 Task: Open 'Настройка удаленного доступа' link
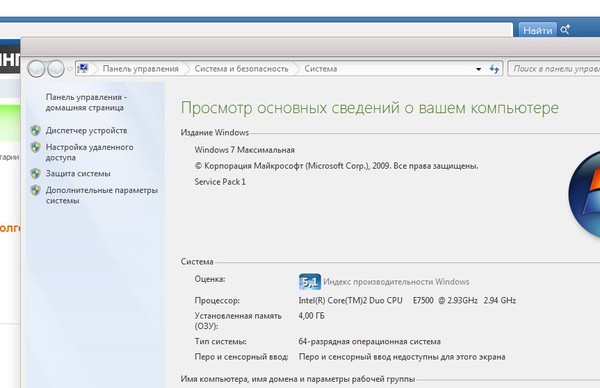(90, 152)
